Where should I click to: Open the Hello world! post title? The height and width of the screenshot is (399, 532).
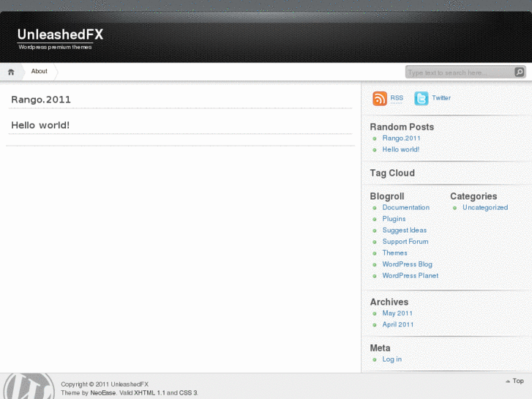[x=40, y=125]
